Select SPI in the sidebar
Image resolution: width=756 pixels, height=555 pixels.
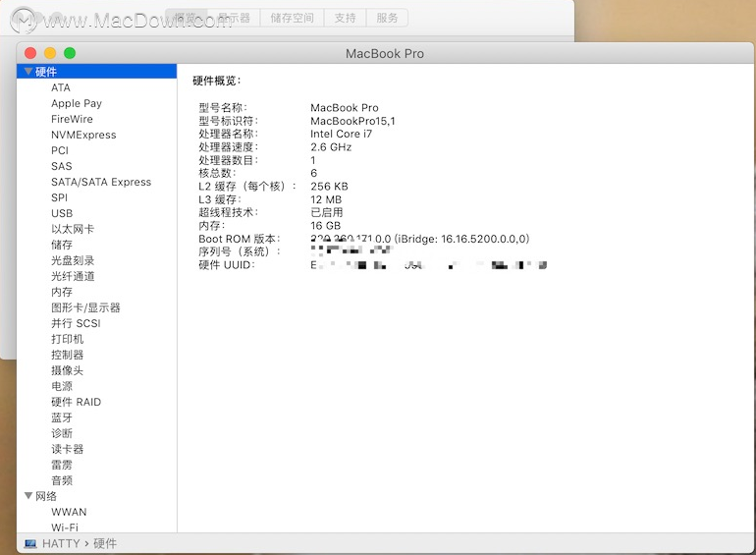coord(59,197)
